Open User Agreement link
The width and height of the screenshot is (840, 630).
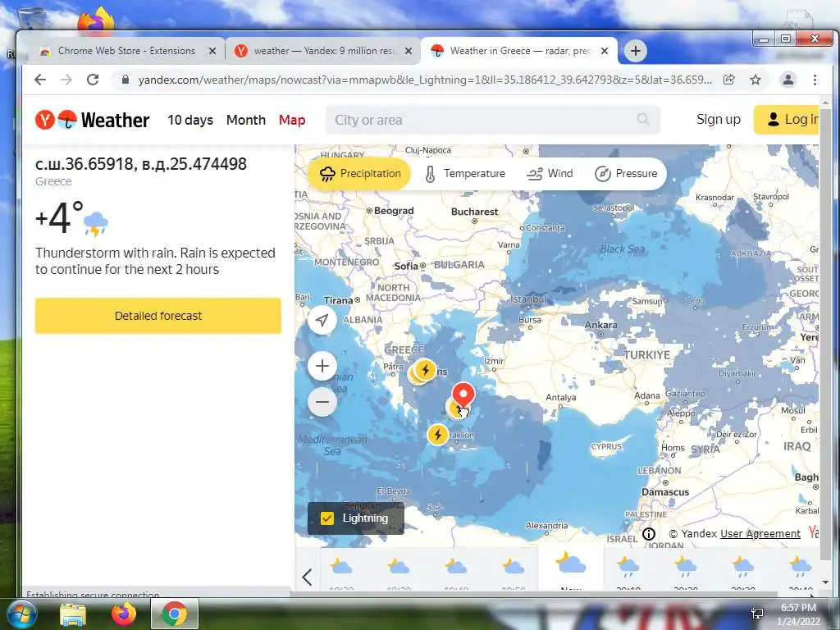tap(760, 533)
